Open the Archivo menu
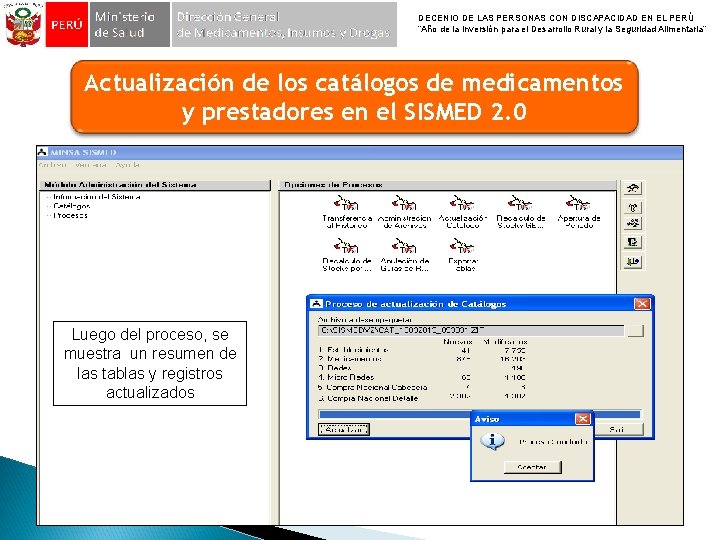This screenshot has width=720, height=540. [x=52, y=164]
